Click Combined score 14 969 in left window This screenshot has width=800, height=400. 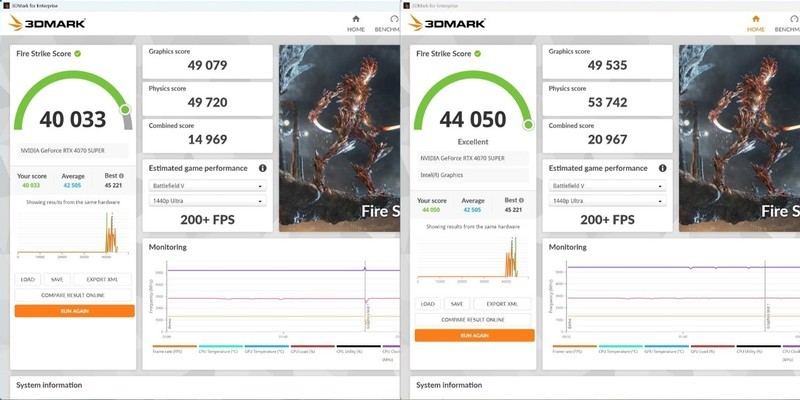click(x=207, y=136)
